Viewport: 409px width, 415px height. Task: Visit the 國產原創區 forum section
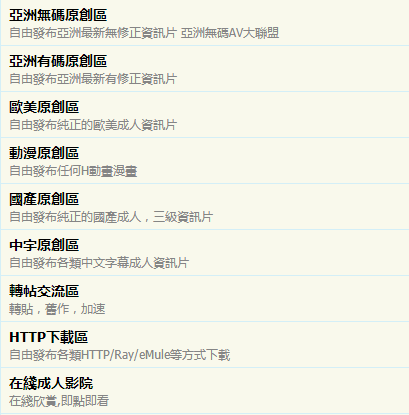tap(44, 199)
